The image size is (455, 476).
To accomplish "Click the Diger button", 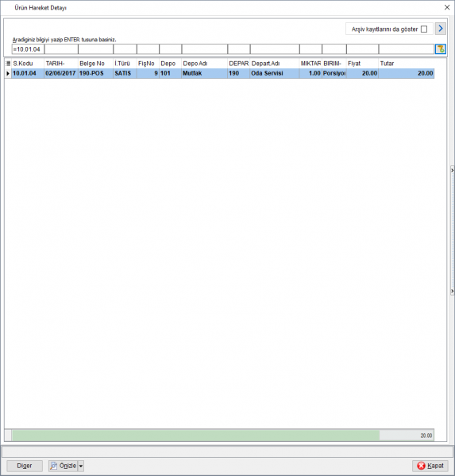I will [x=25, y=466].
